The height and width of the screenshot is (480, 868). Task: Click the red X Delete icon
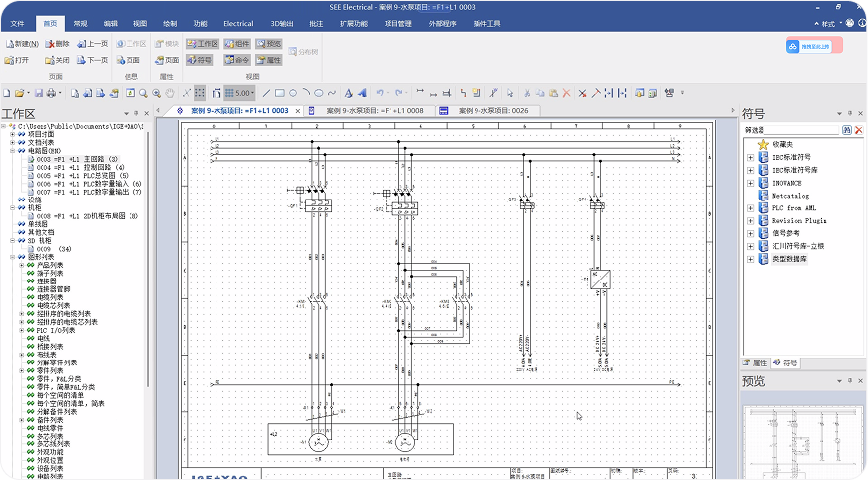pos(566,93)
